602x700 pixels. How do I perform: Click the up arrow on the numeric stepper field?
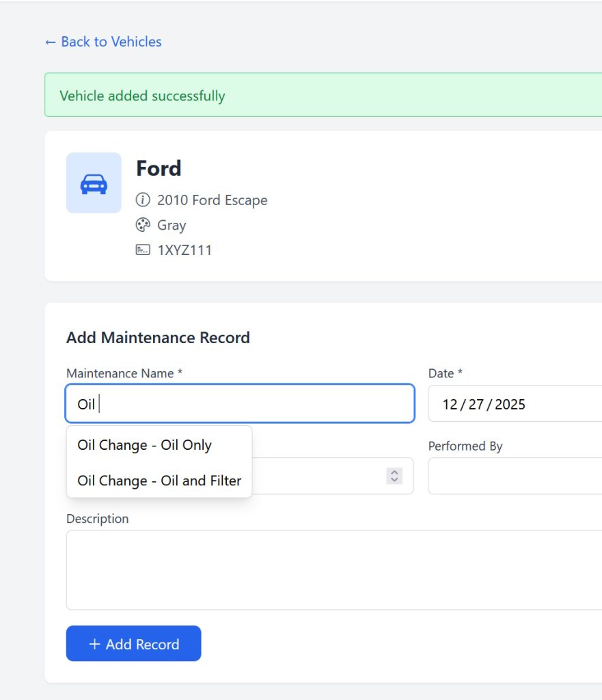[x=394, y=472]
